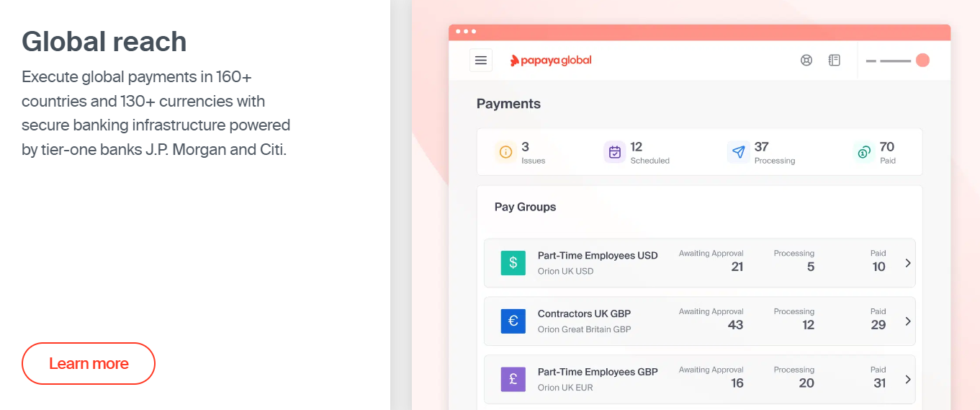Click the purple pound currency icon

click(x=513, y=380)
